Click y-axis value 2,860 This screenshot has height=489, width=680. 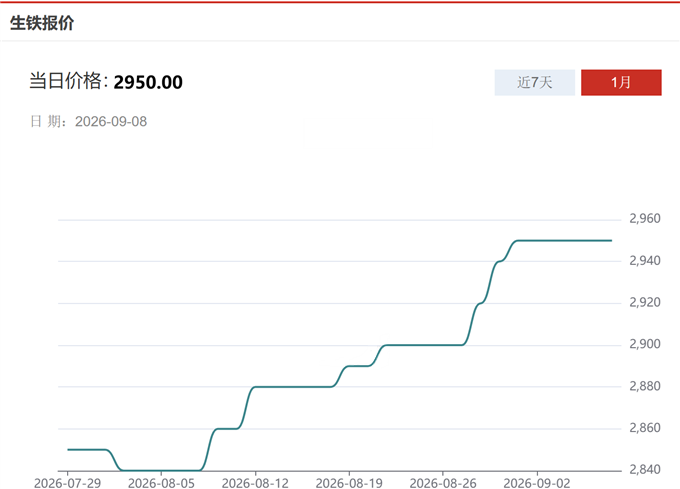point(645,428)
